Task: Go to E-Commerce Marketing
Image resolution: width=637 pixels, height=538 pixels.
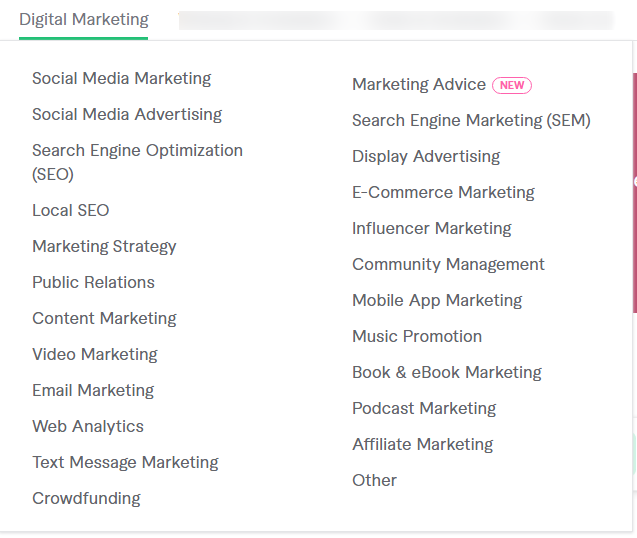Action: coord(443,192)
